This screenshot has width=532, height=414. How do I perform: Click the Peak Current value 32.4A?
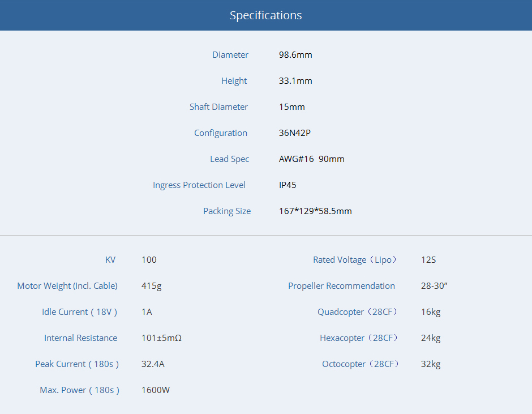[153, 364]
